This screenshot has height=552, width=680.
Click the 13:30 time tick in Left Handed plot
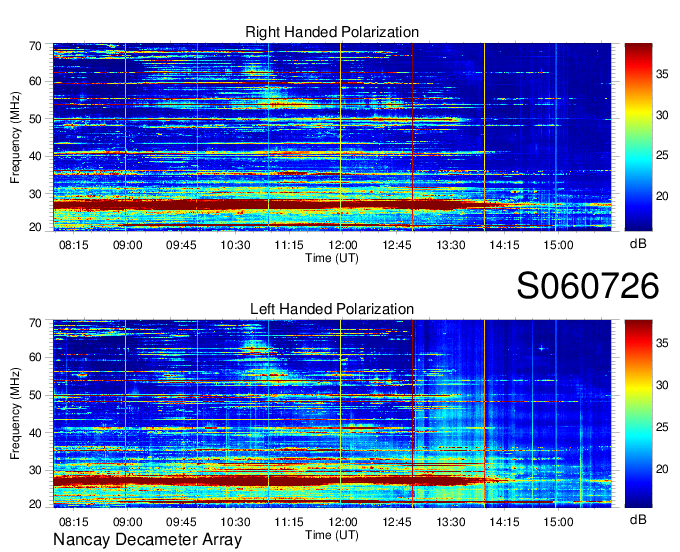click(451, 522)
